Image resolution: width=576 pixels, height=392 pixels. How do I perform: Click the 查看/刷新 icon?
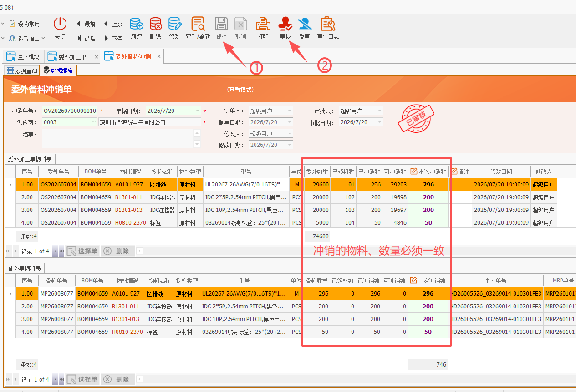[x=198, y=24]
